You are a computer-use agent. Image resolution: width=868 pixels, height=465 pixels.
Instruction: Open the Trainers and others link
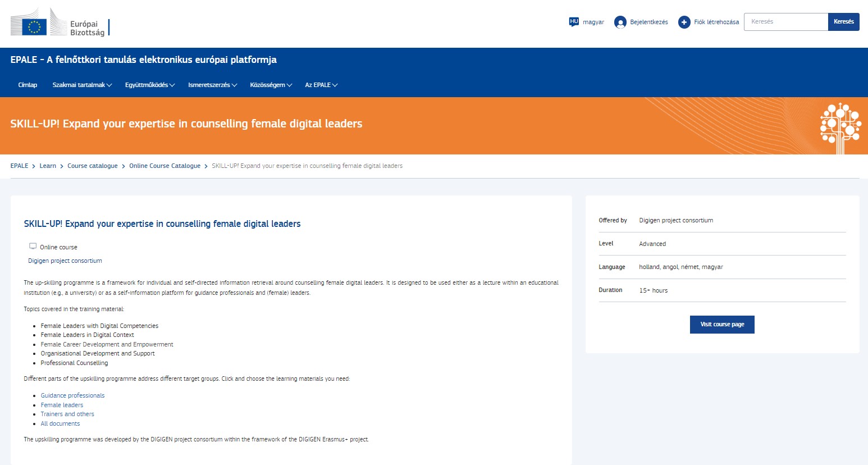67,414
